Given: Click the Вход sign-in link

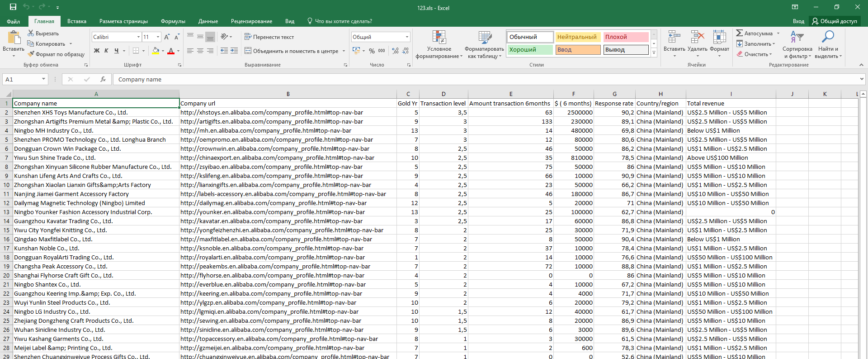Looking at the screenshot, I should pos(798,21).
